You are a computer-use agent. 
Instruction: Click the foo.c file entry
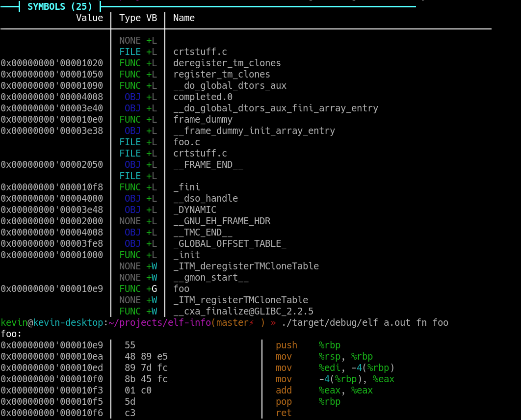[186, 142]
